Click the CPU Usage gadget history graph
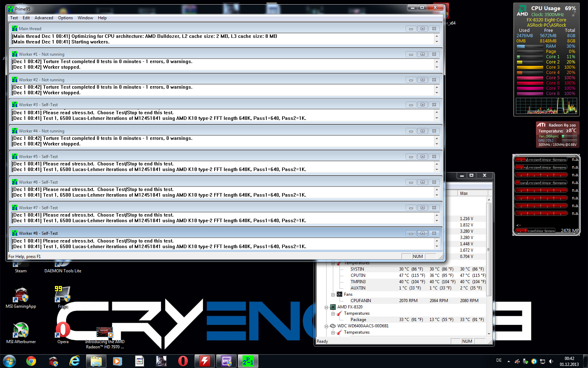Screen dimensions: 588x368 click(x=546, y=106)
